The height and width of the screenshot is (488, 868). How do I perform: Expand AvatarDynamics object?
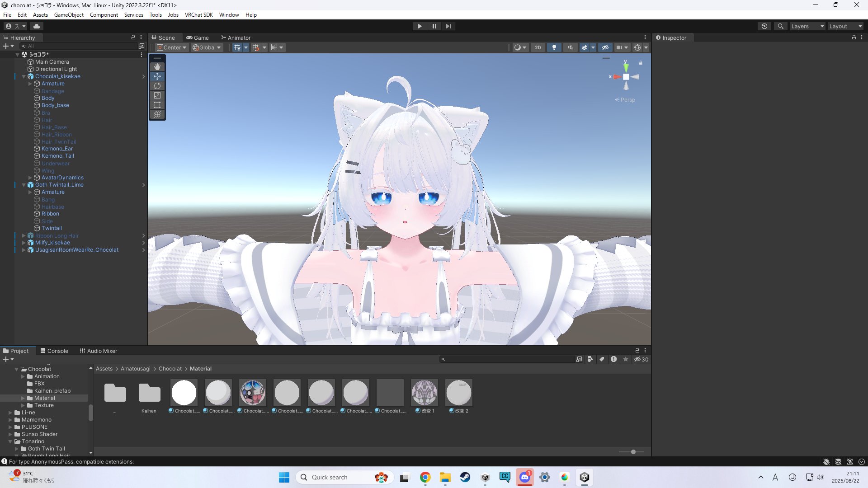30,178
